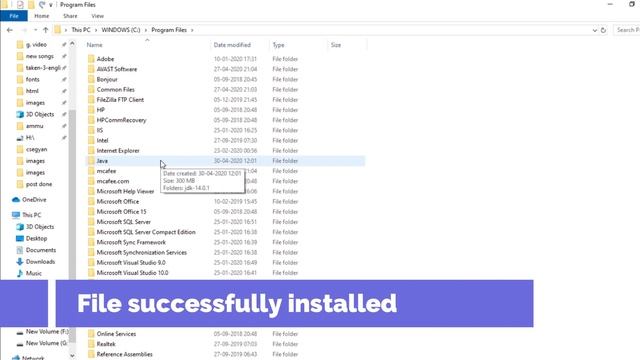Open Desktop under This PC
Image resolution: width=640 pixels, height=360 pixels.
tap(36, 238)
